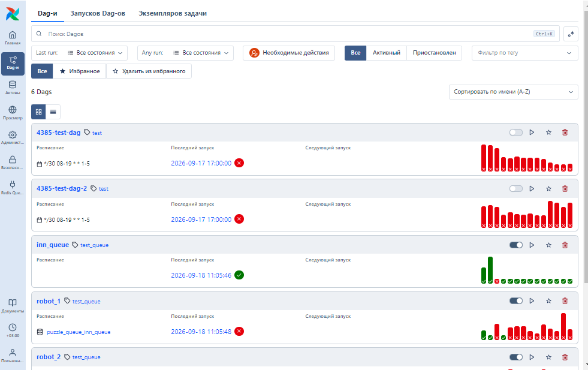588x373 pixels.
Task: Click the Необходимые действия button
Action: click(289, 53)
